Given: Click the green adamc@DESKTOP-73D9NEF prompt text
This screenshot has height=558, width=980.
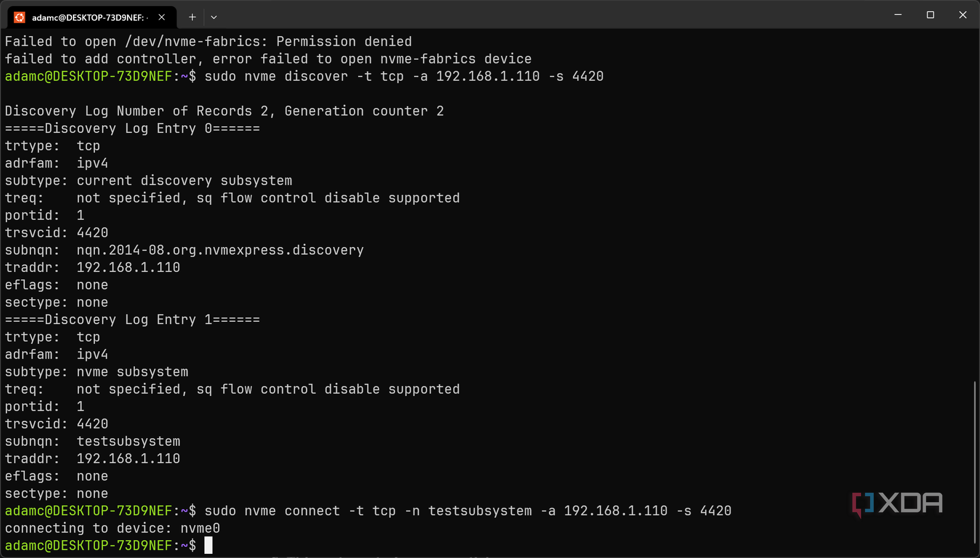Looking at the screenshot, I should [x=89, y=545].
